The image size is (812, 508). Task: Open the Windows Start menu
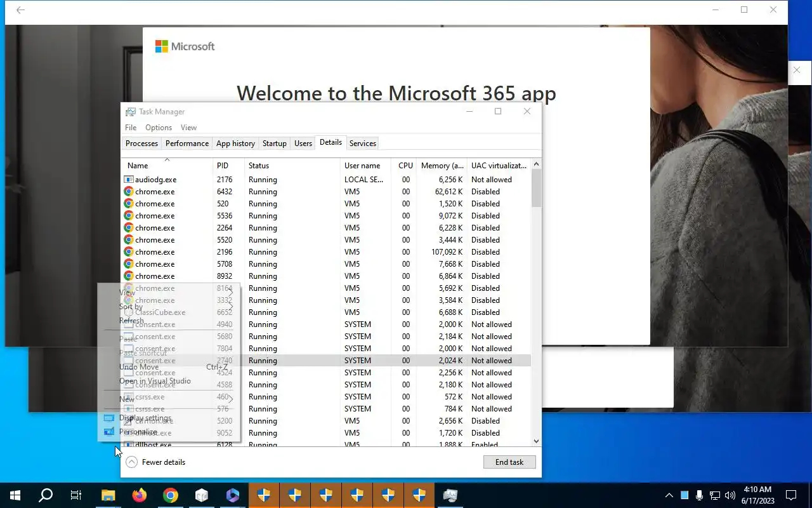[15, 495]
